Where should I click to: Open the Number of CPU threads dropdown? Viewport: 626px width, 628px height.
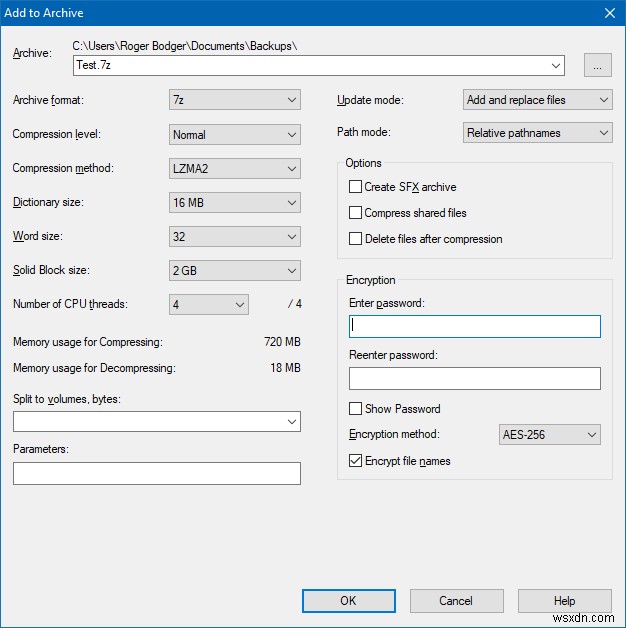pos(209,305)
